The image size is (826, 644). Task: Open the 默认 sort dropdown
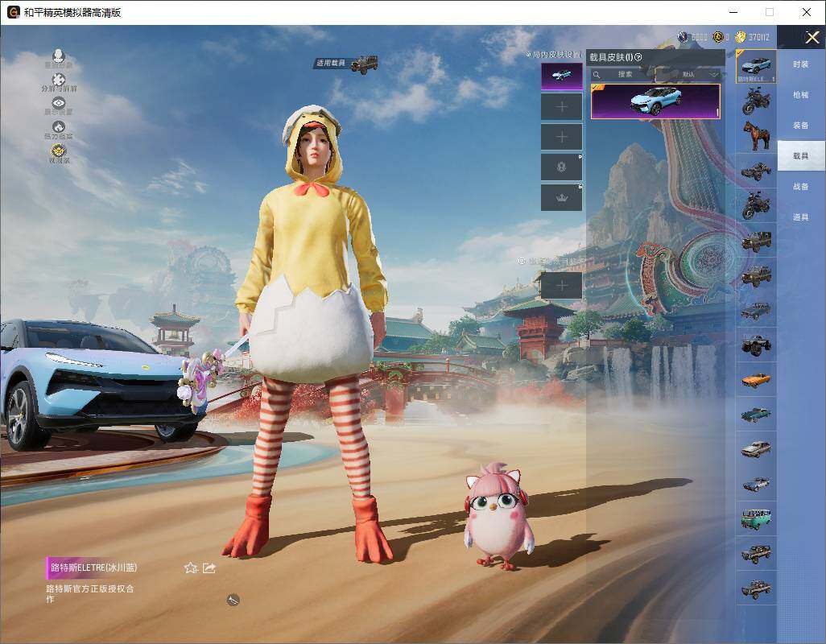point(692,74)
